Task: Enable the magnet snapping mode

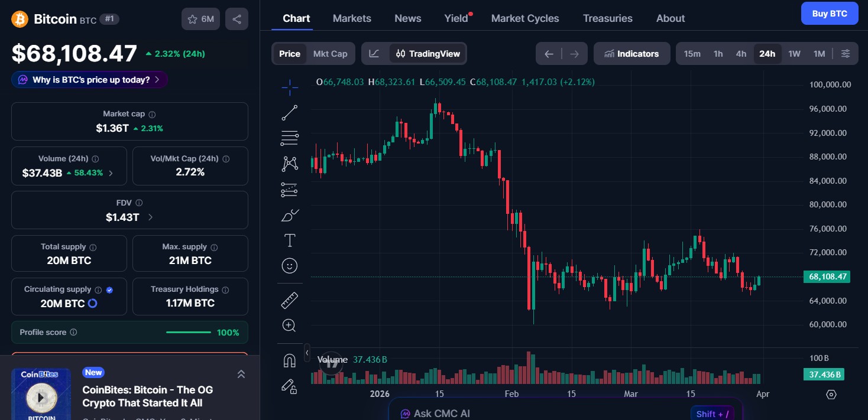Action: (x=290, y=360)
